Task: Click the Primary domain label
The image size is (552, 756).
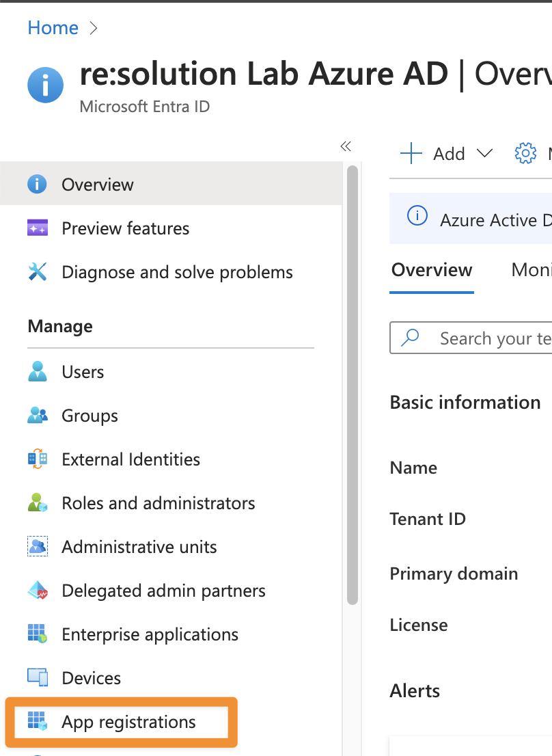Action: pyautogui.click(x=454, y=573)
